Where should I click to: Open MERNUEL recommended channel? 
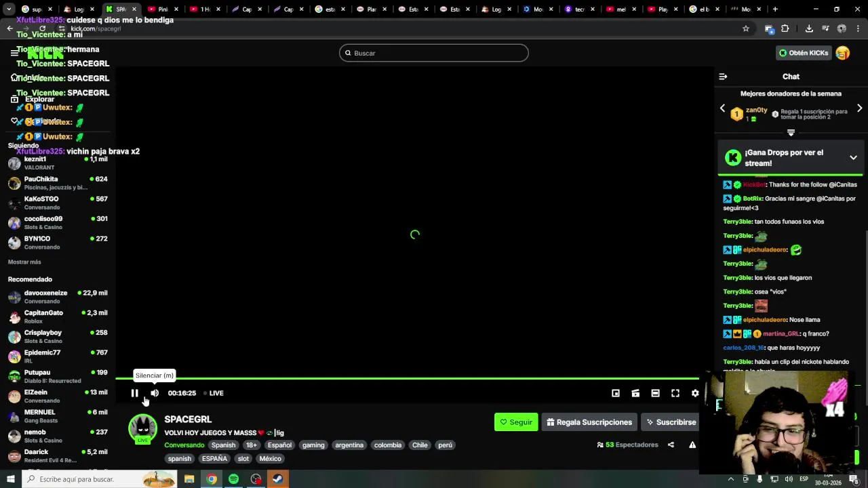pos(58,415)
